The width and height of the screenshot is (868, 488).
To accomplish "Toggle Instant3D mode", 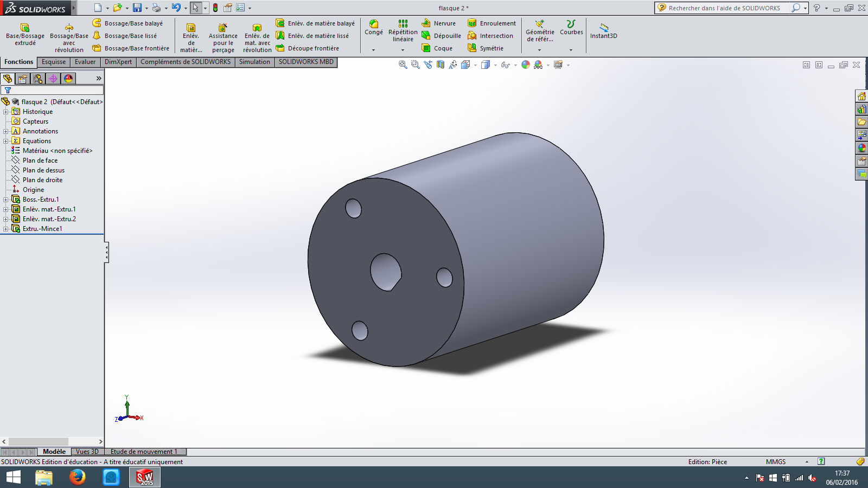I will pos(603,31).
